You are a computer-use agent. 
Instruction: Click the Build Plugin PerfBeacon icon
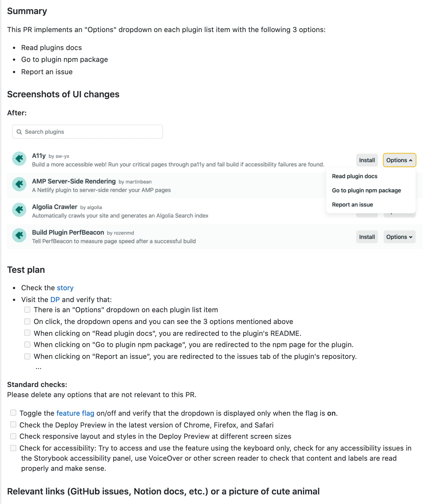pos(19,235)
